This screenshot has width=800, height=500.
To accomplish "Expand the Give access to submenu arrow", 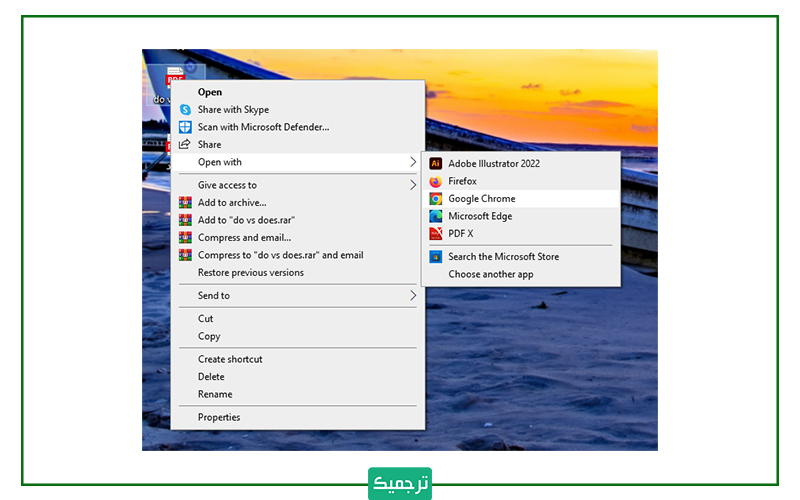I will tap(413, 185).
